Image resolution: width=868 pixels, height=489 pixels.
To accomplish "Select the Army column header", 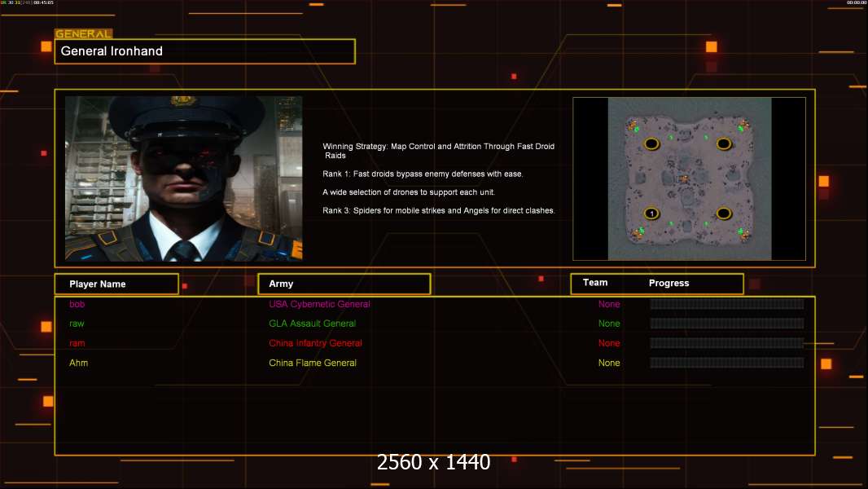I will 344,284.
